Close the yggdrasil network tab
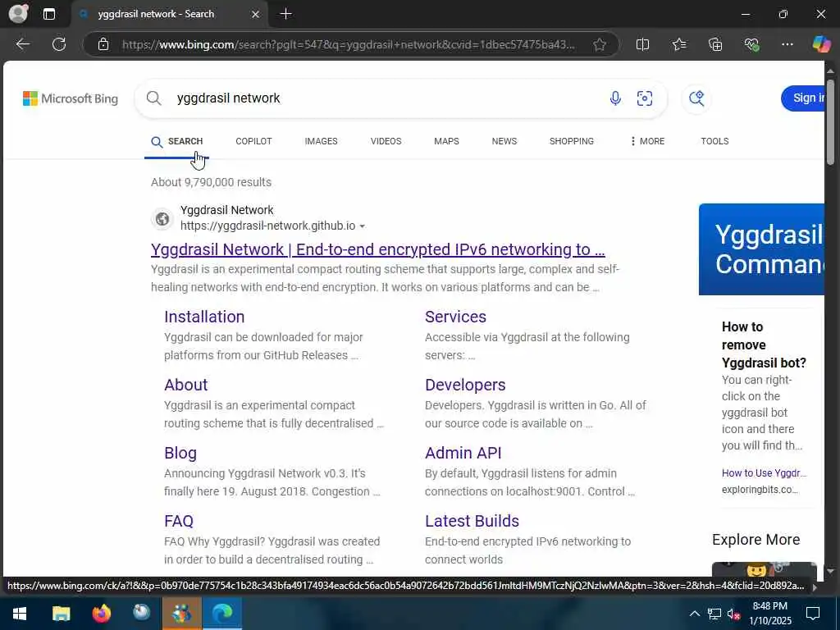Viewport: 840px width, 630px height. (256, 15)
